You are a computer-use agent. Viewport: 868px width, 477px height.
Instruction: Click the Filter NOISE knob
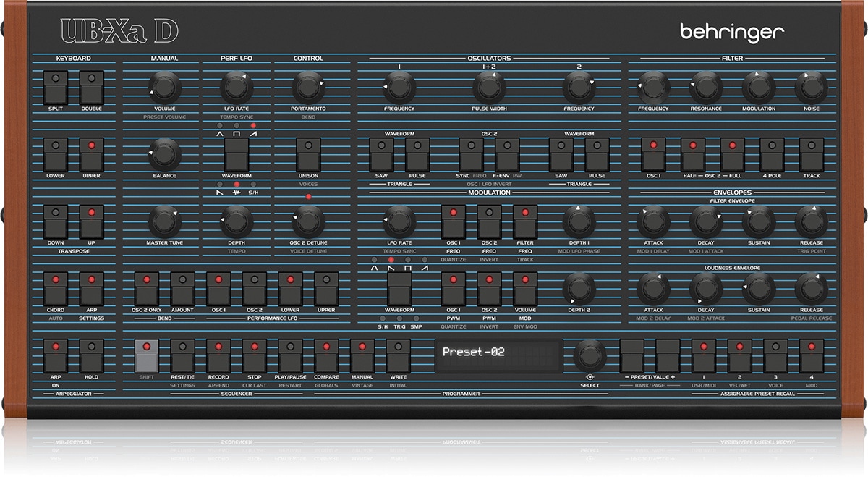811,88
